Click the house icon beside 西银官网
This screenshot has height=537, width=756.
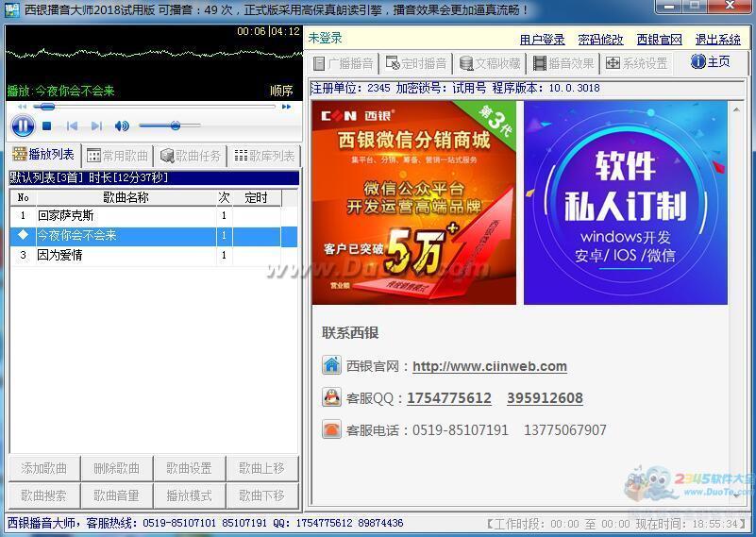pyautogui.click(x=331, y=365)
